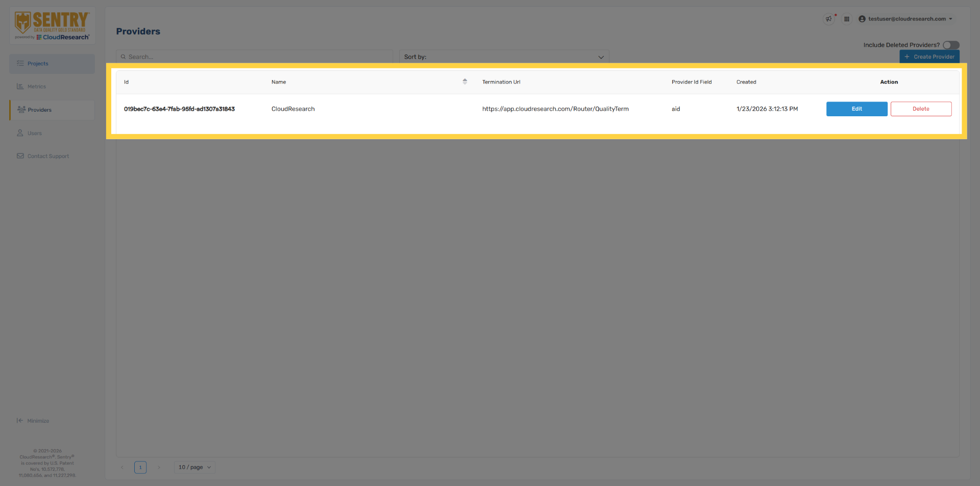Select the Providers sidebar icon

pos(20,110)
